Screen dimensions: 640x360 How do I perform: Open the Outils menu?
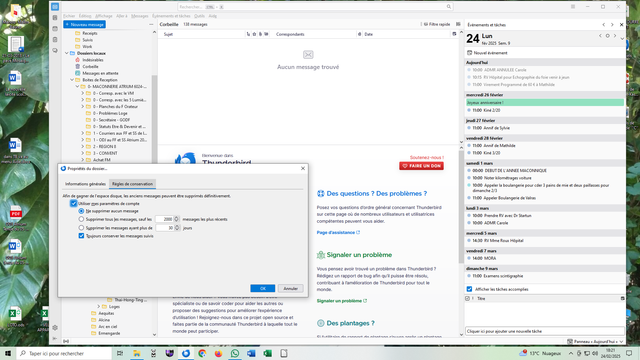199,16
